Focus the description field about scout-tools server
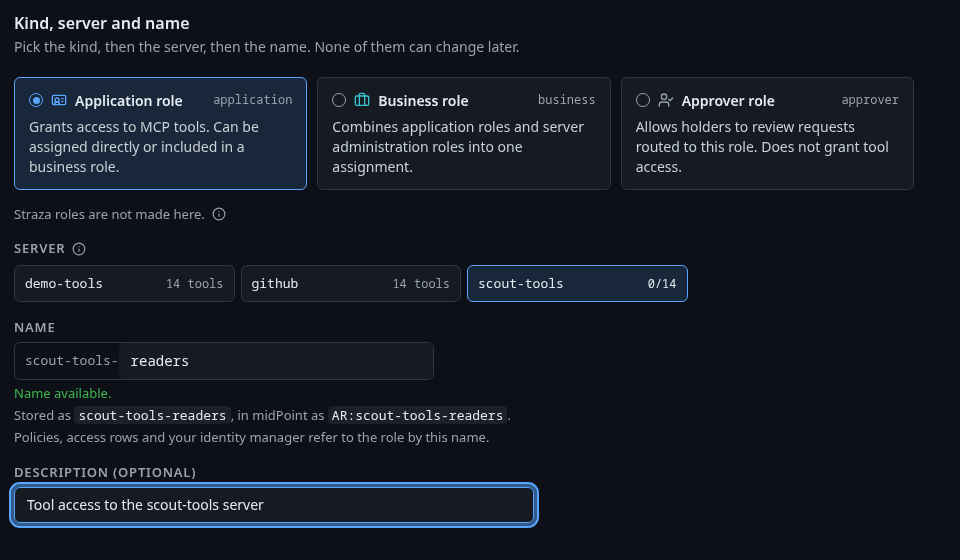The image size is (960, 560). click(x=274, y=505)
